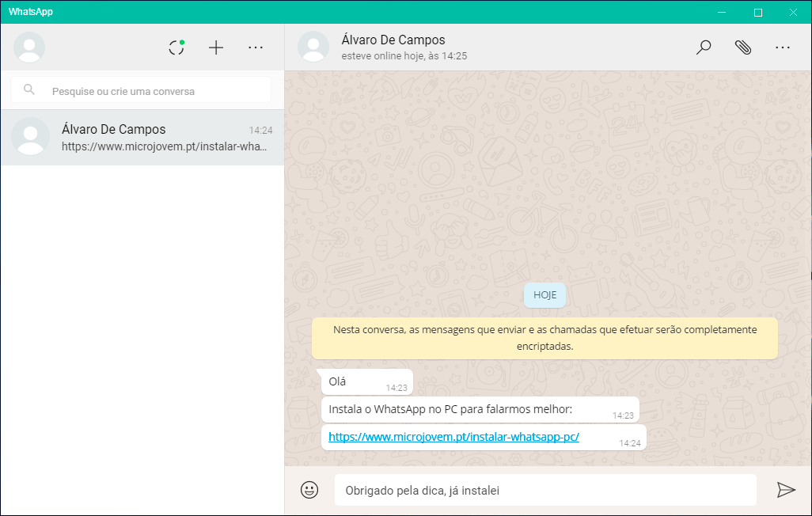Viewport: 812px width, 516px height.
Task: Maximize the WhatsApp window
Action: point(757,12)
